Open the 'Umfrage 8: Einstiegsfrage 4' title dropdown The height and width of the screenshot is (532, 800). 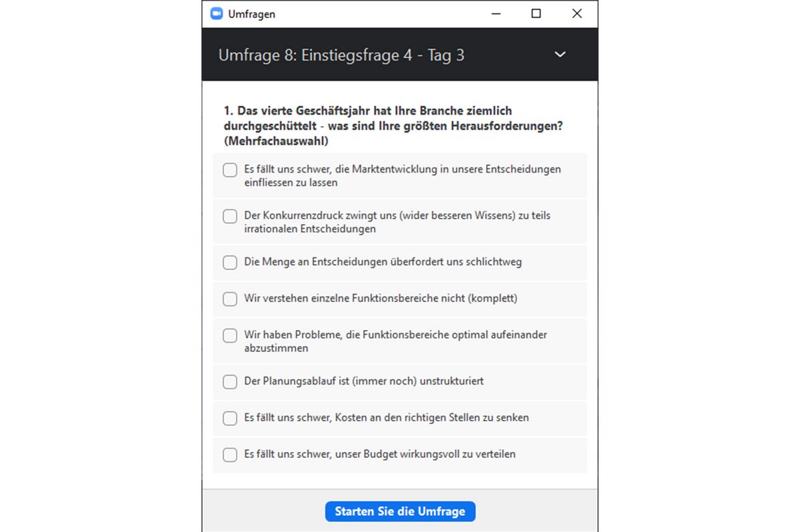click(341, 55)
